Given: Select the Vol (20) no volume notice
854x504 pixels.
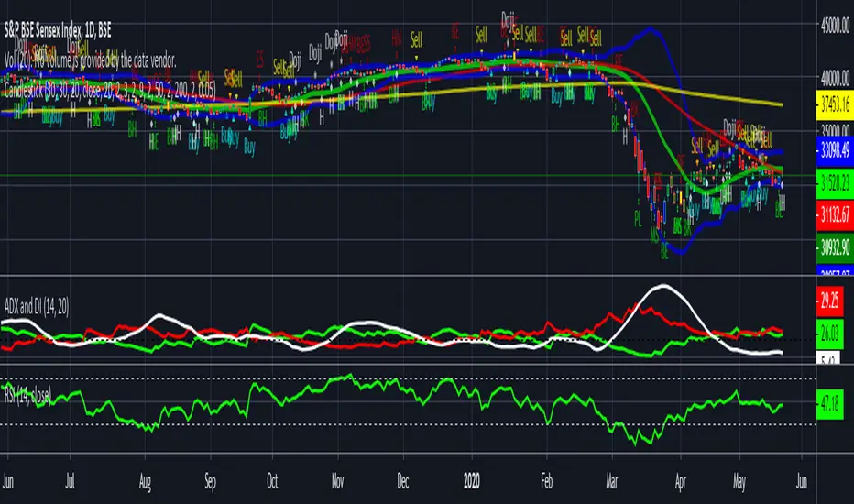Looking at the screenshot, I should (90, 60).
